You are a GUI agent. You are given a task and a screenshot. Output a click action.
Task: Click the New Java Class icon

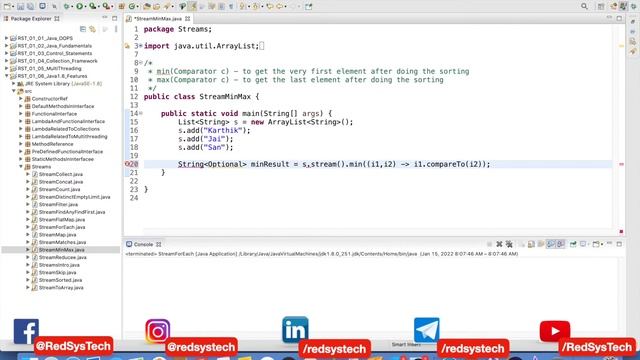point(132,6)
